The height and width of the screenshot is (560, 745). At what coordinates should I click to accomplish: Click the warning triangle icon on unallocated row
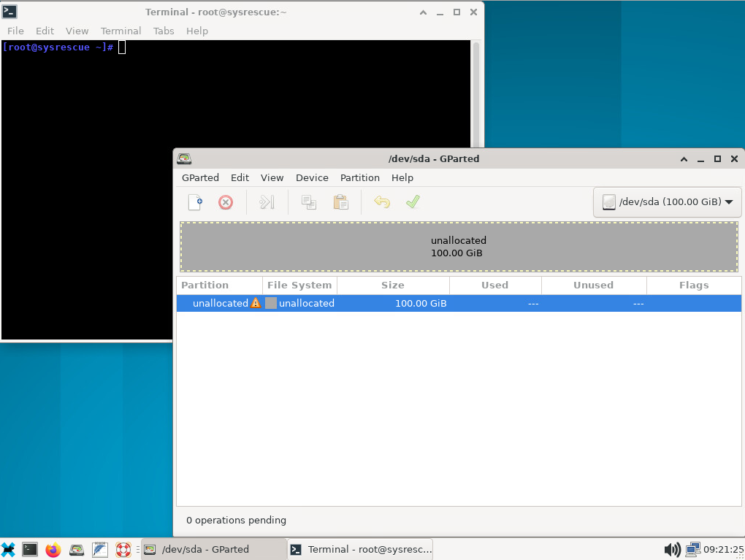tap(256, 303)
